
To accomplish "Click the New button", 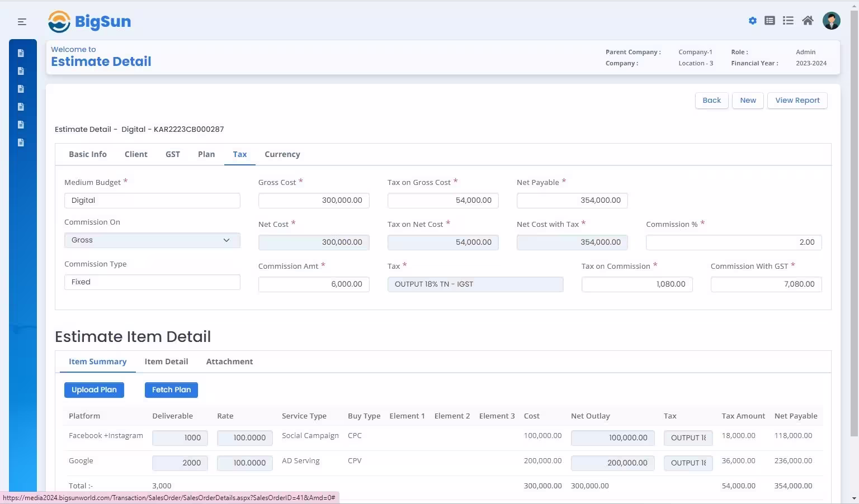I will pos(748,101).
